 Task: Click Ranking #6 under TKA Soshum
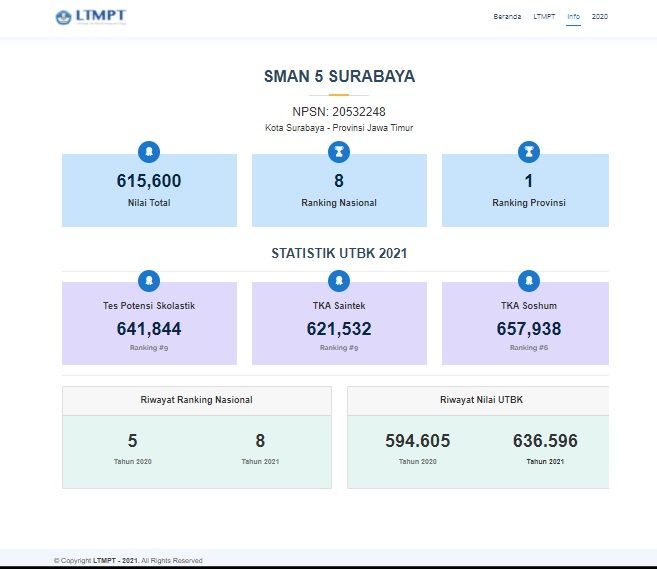pos(529,348)
